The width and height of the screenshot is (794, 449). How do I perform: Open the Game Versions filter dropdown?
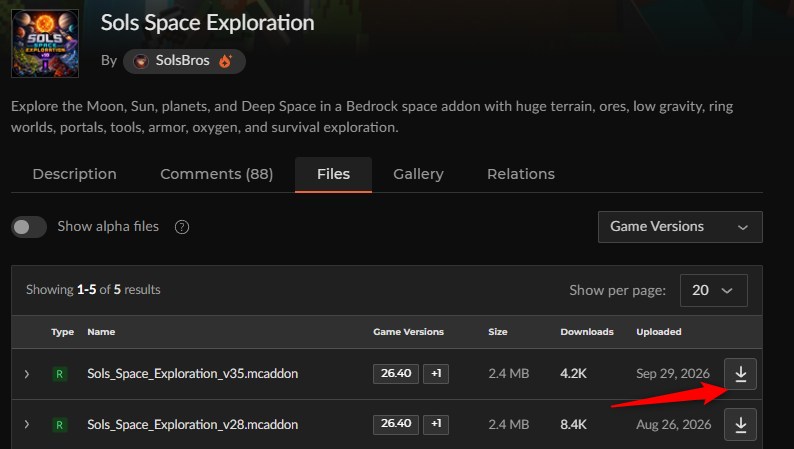point(680,227)
